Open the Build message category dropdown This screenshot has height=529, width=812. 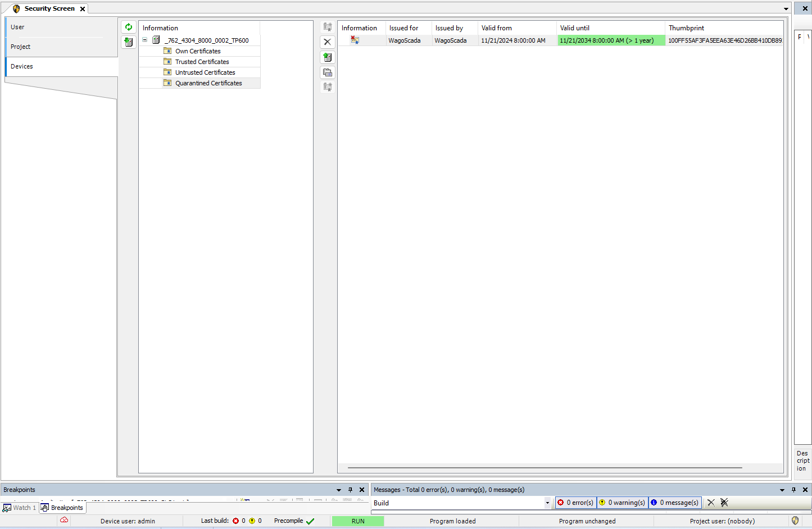click(547, 503)
